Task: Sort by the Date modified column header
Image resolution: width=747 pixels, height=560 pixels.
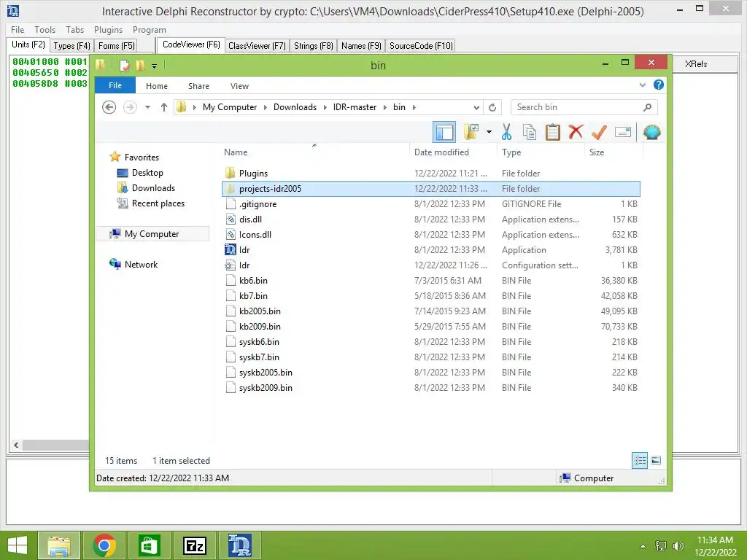Action: 441,152
